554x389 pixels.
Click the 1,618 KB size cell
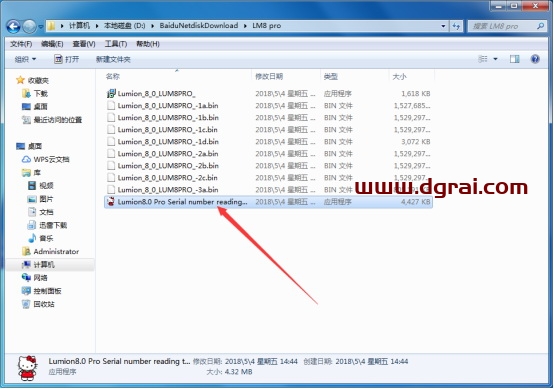416,94
